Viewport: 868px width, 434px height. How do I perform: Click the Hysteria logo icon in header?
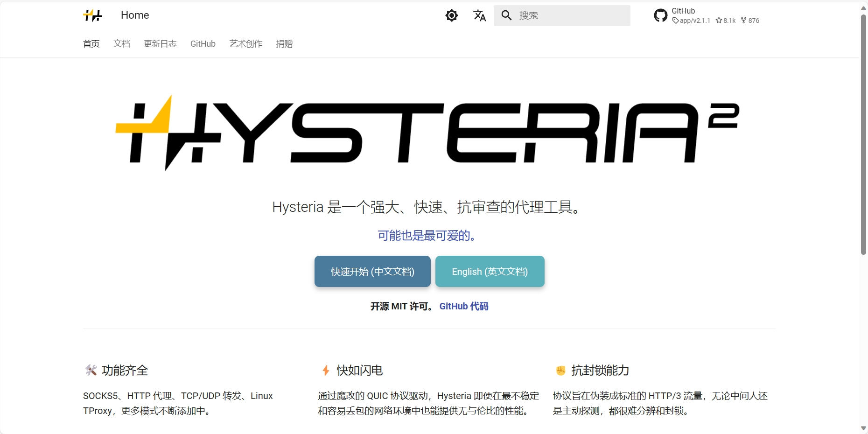tap(92, 15)
